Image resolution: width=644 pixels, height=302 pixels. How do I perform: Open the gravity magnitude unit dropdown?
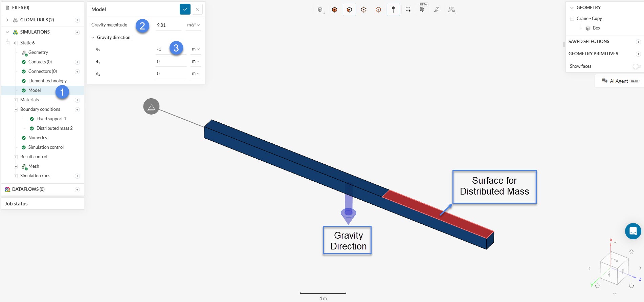(194, 25)
